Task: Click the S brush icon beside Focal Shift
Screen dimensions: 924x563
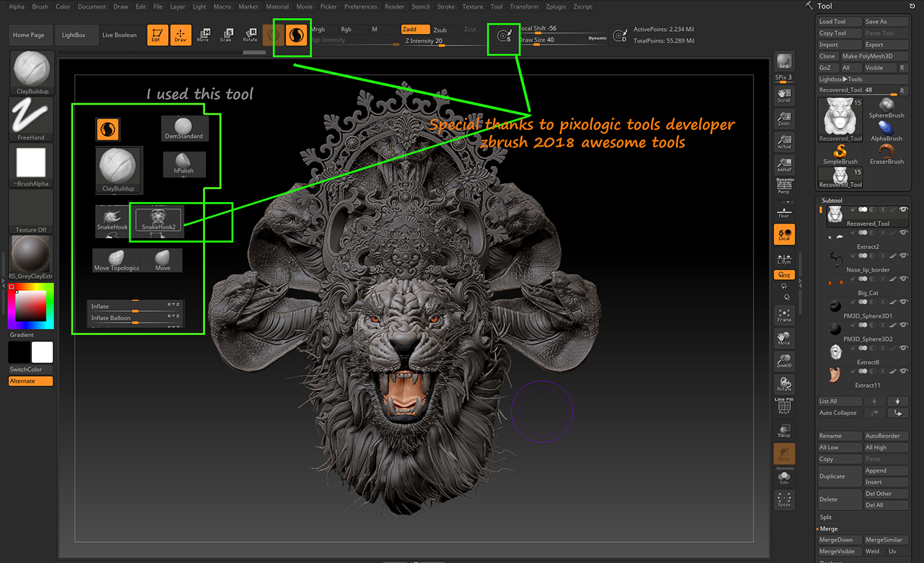Action: click(505, 35)
